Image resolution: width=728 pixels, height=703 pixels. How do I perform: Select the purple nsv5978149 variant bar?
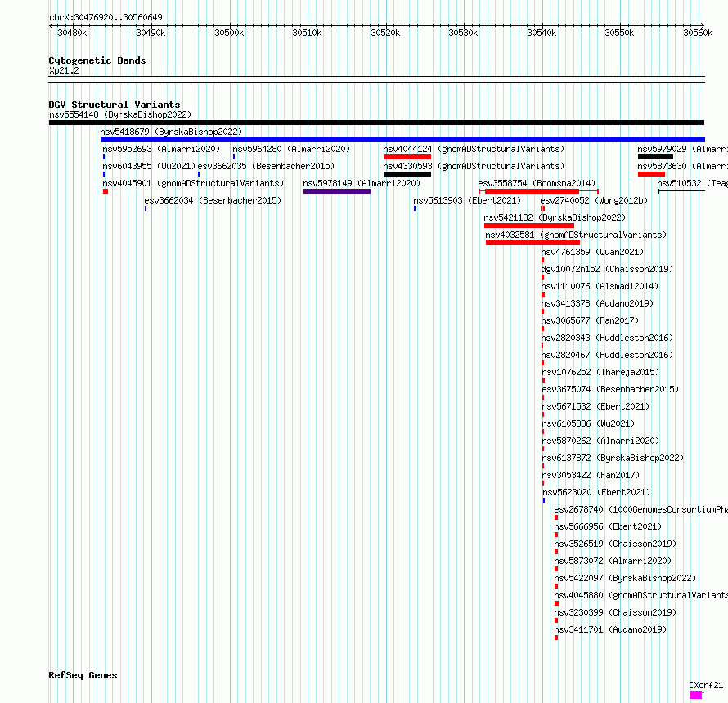(x=337, y=191)
